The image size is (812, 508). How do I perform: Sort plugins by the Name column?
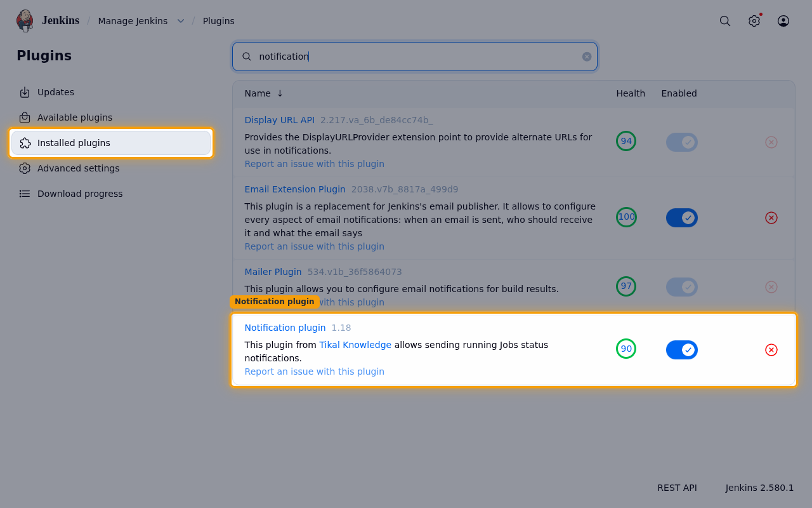tap(264, 93)
